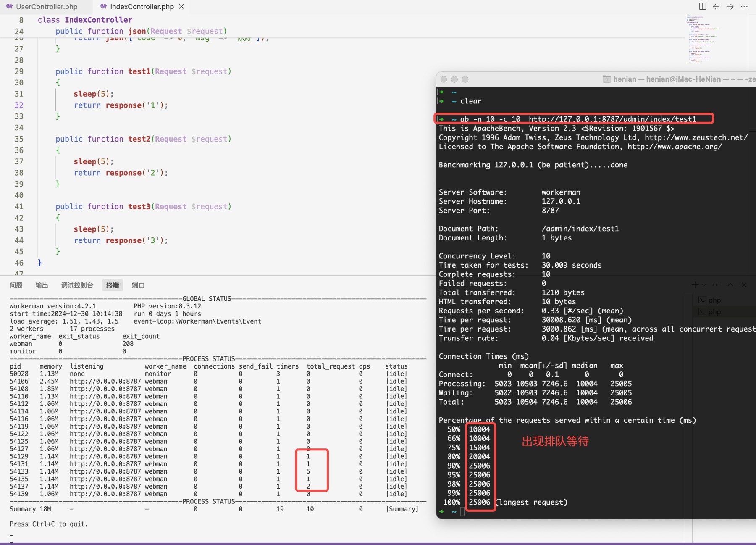Click the 80% percentile value 20004
The width and height of the screenshot is (756, 545).
(480, 457)
